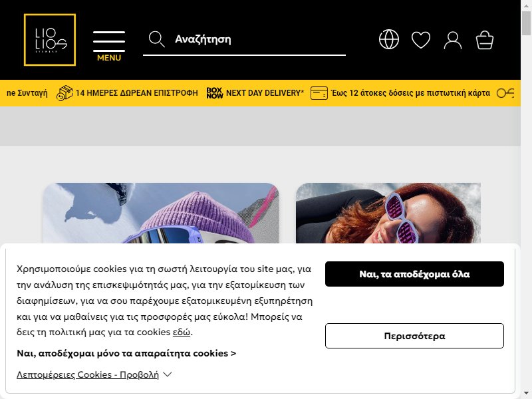Open the globe language selector

(x=389, y=39)
